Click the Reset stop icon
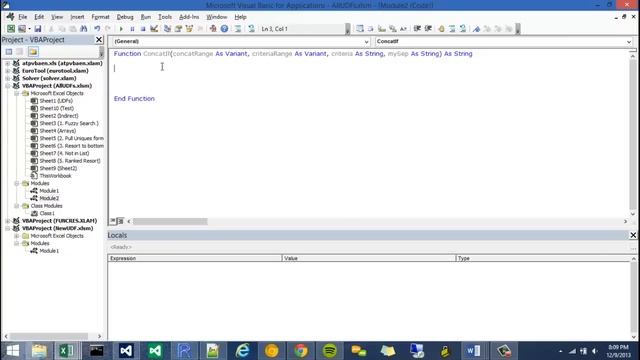 (143, 29)
